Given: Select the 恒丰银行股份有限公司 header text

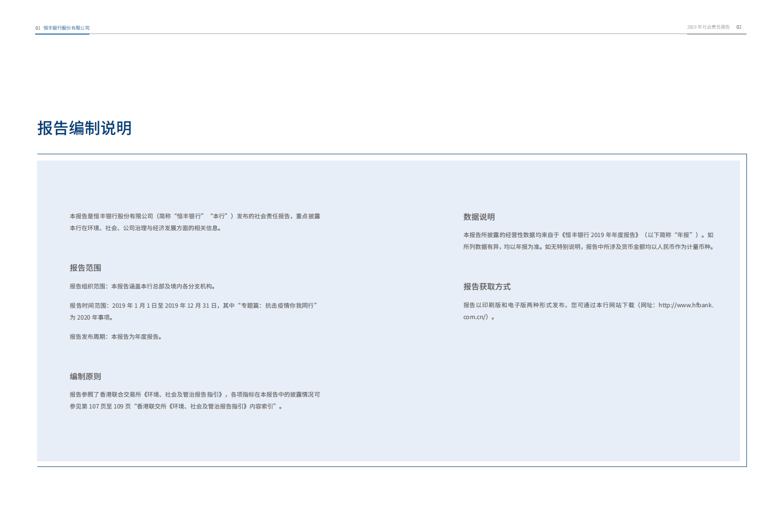Looking at the screenshot, I should [66, 28].
